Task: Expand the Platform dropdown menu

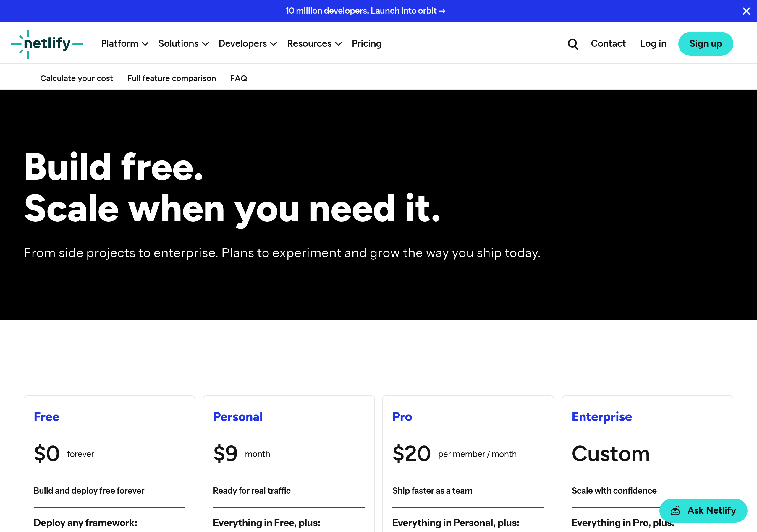Action: click(x=124, y=43)
